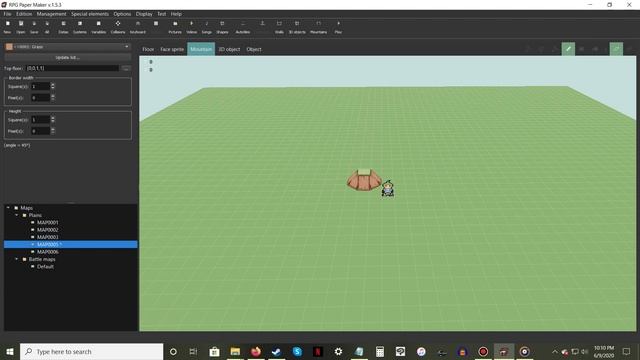Open the Help menu
Viewport: 640px width, 360px height.
[x=176, y=14]
